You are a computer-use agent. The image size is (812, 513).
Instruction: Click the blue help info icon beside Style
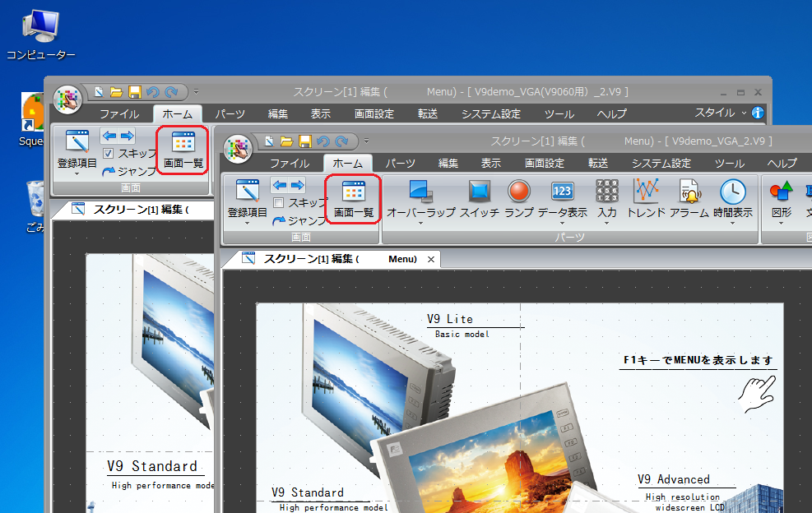coord(757,113)
